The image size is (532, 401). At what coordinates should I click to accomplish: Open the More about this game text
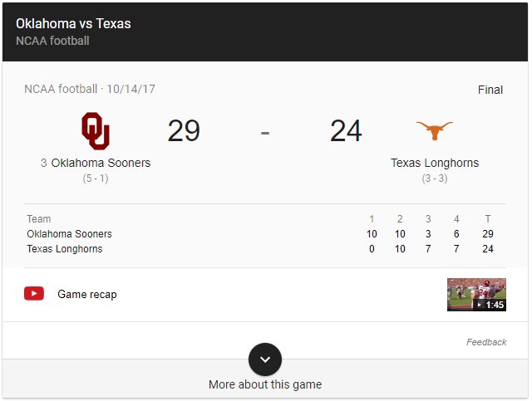pyautogui.click(x=265, y=384)
